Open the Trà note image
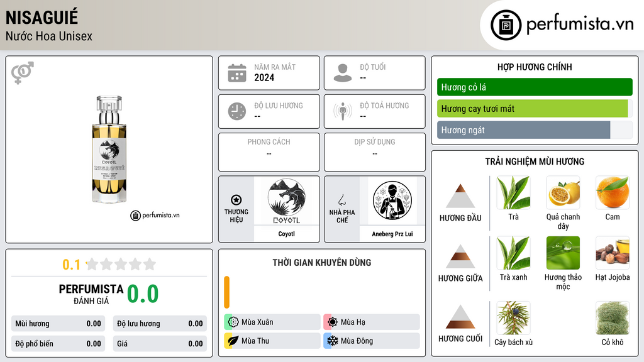644x362 pixels. coord(513,193)
